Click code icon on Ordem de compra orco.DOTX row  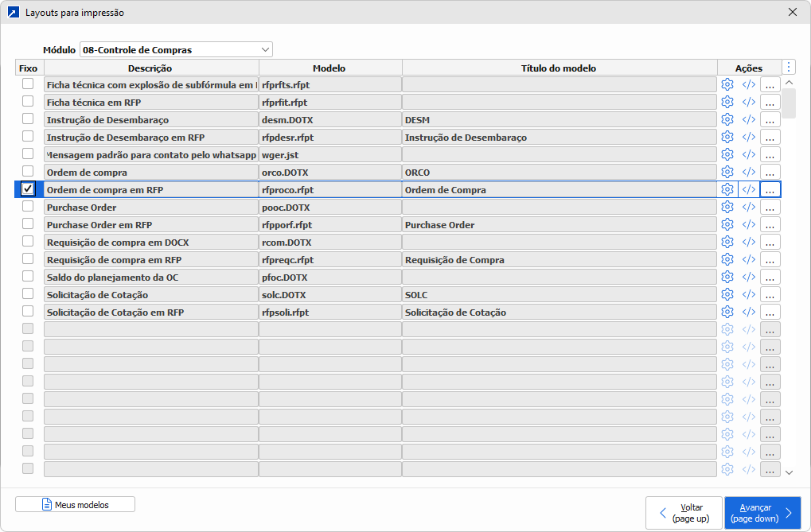click(748, 172)
